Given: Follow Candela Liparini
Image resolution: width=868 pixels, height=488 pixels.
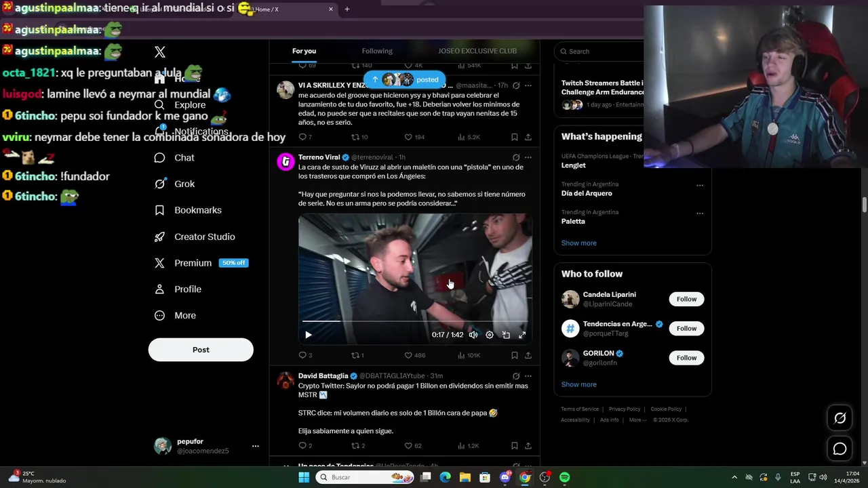Looking at the screenshot, I should coord(686,299).
